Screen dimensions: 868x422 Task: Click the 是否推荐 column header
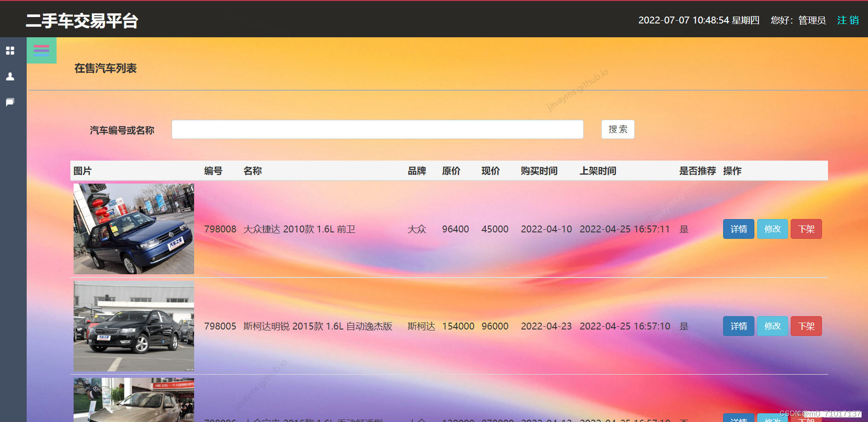tap(698, 171)
